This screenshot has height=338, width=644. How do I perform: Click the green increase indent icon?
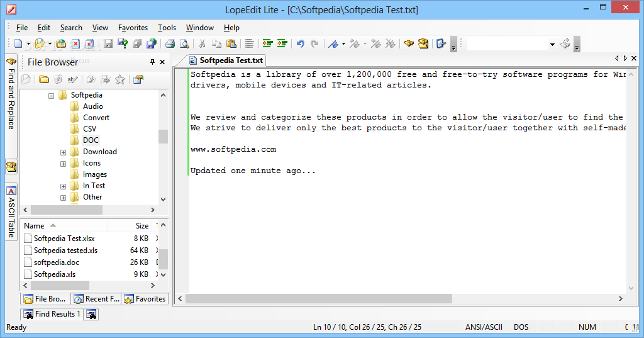click(268, 43)
